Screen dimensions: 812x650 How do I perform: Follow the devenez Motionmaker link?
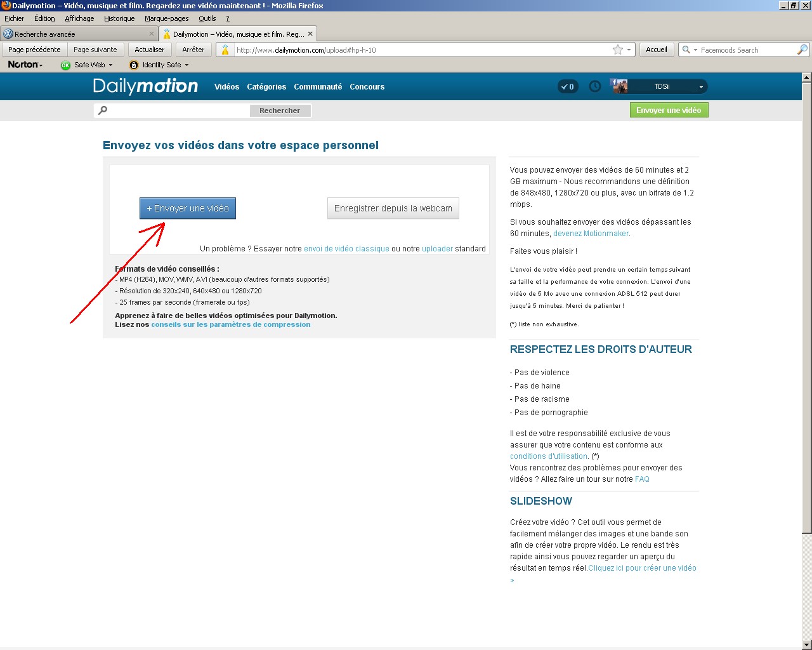point(591,234)
